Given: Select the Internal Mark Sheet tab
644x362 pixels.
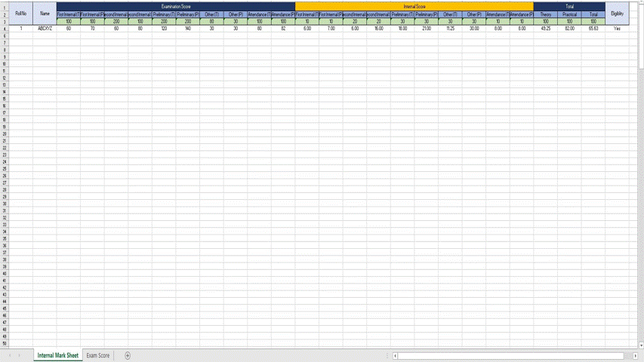Looking at the screenshot, I should pyautogui.click(x=57, y=355).
